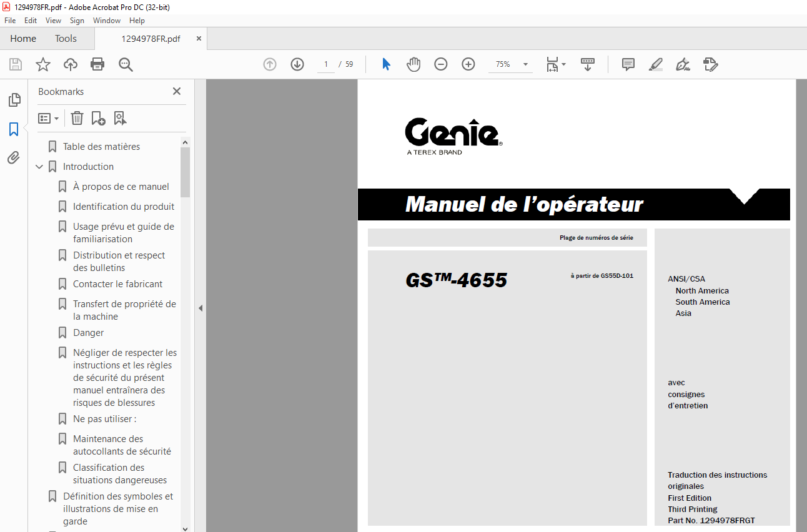The image size is (807, 532).
Task: Go to À propos de ce manuel bookmark
Action: [121, 187]
